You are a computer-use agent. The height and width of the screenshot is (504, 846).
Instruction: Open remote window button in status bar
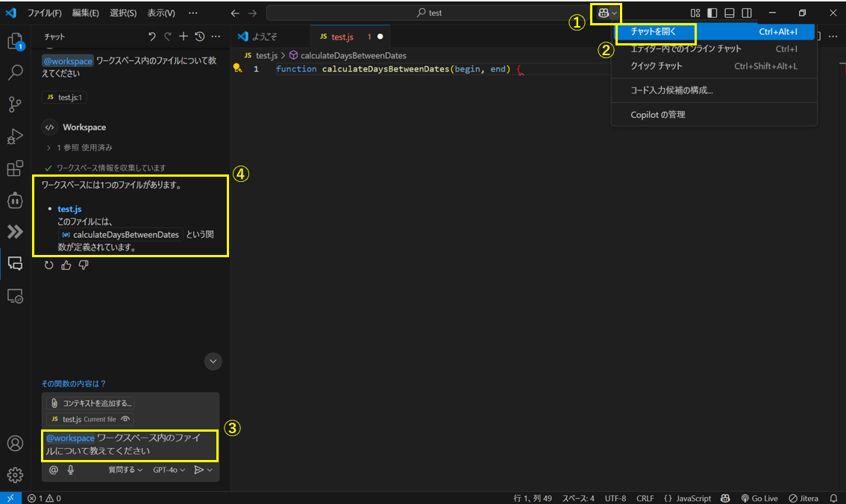pyautogui.click(x=10, y=498)
